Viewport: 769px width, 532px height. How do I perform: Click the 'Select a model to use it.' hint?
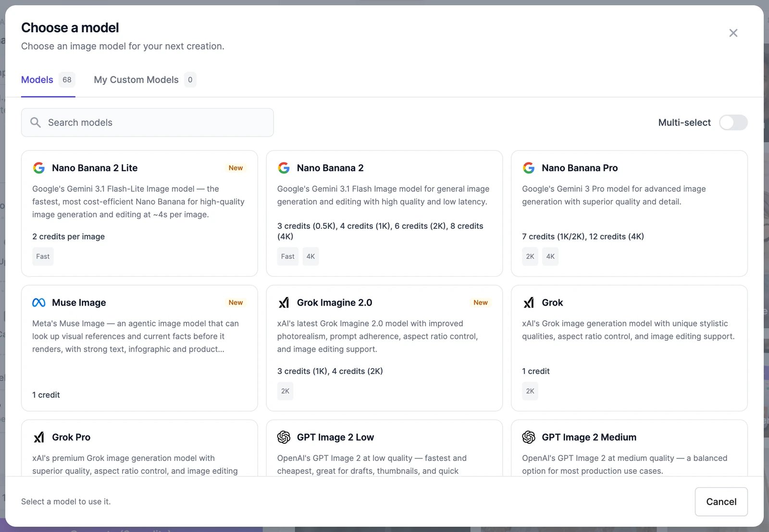(x=66, y=502)
